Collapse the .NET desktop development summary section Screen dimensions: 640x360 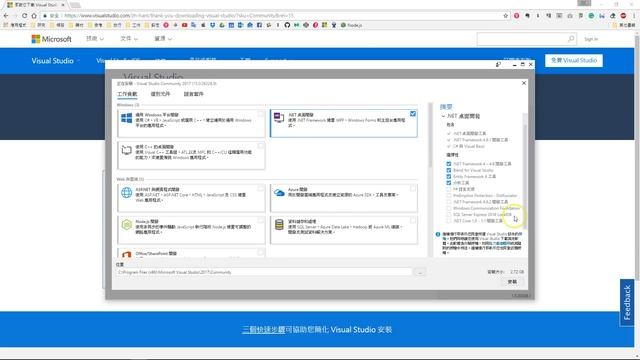[443, 116]
